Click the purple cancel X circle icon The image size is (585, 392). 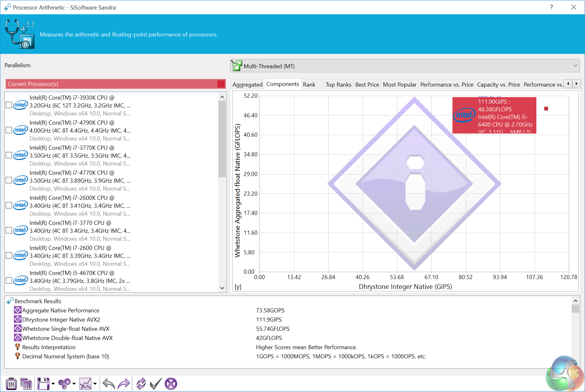pyautogui.click(x=171, y=384)
